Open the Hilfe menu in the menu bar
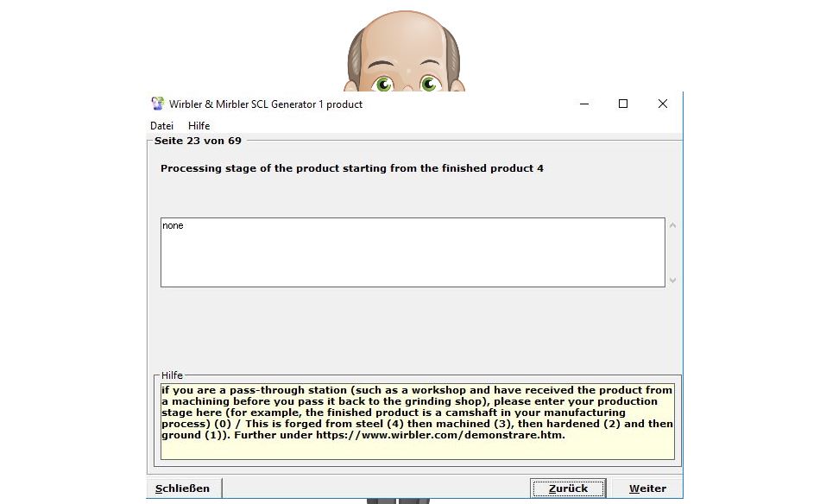The width and height of the screenshot is (826, 504). pyautogui.click(x=199, y=126)
